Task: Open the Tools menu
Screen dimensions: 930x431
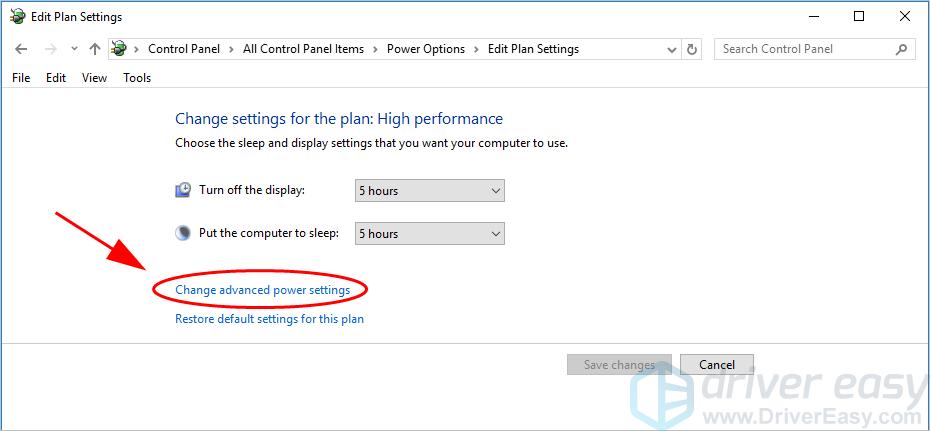Action: [137, 78]
